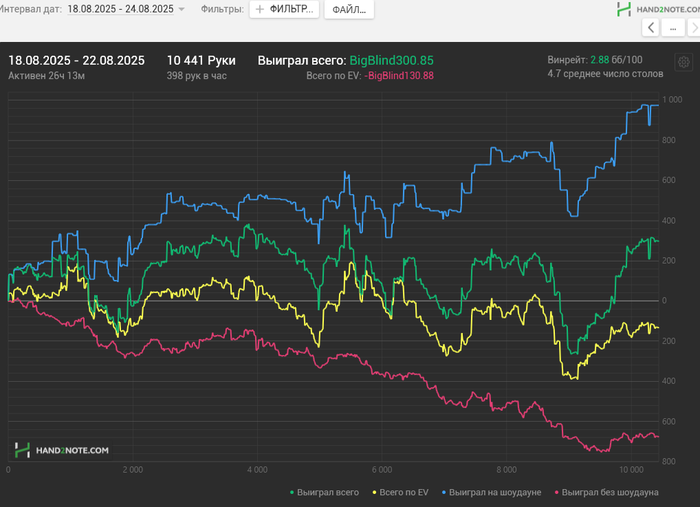Open the graph settings gear
The width and height of the screenshot is (700, 507).
pyautogui.click(x=683, y=62)
